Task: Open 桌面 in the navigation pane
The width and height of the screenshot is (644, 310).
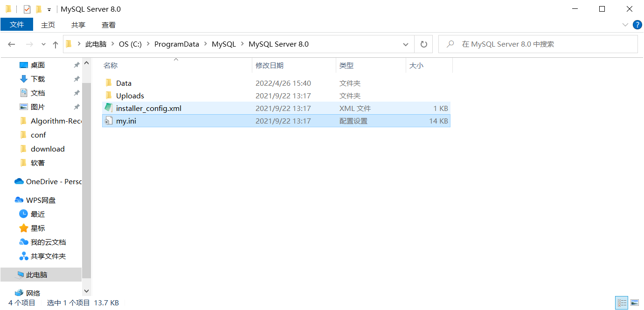Action: tap(38, 65)
